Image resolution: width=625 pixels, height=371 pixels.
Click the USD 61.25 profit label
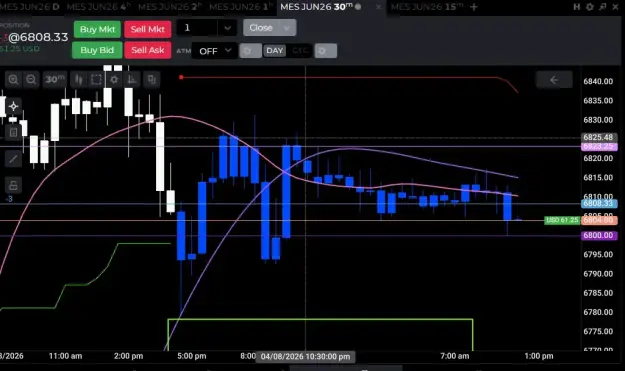tap(562, 220)
